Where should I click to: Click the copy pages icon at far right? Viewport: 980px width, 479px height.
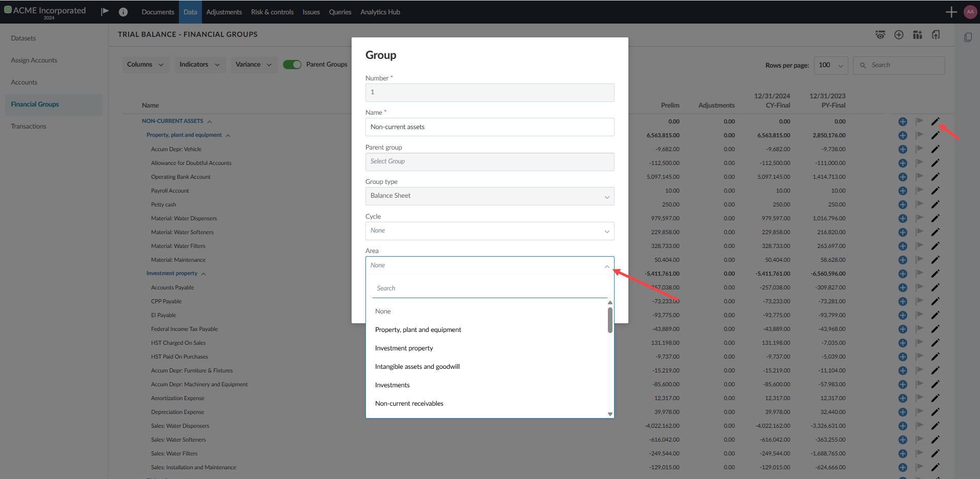tap(968, 37)
